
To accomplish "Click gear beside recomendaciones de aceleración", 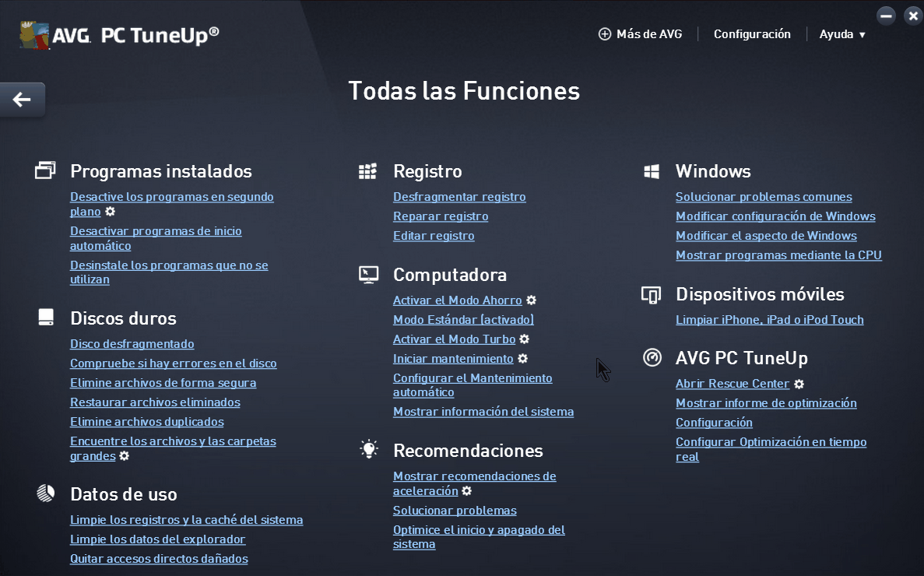I will tap(467, 490).
